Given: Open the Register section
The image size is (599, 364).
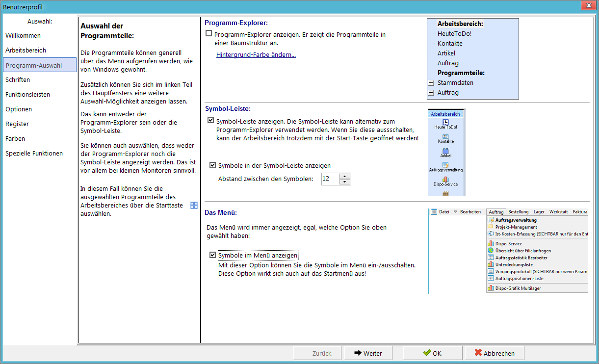Looking at the screenshot, I should tap(17, 124).
